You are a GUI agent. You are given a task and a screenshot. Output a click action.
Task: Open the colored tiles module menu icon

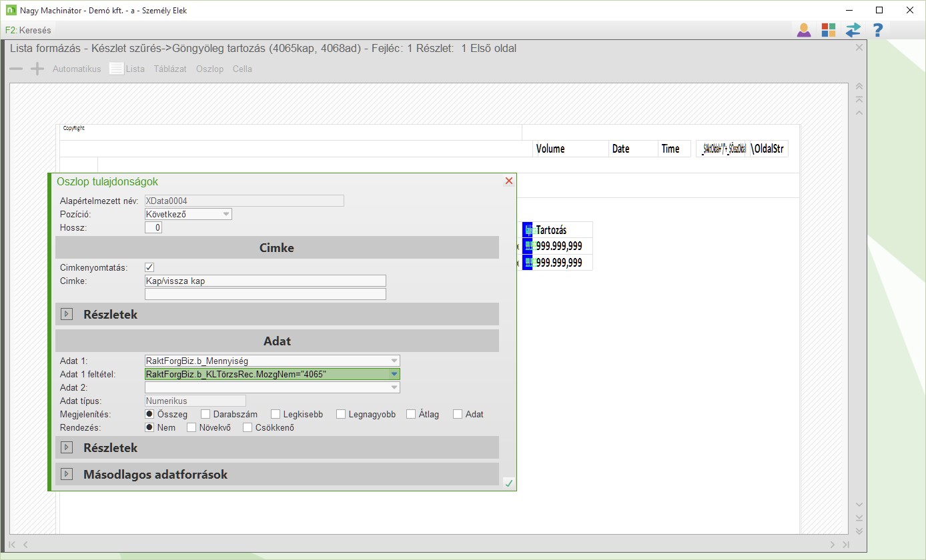pyautogui.click(x=829, y=30)
